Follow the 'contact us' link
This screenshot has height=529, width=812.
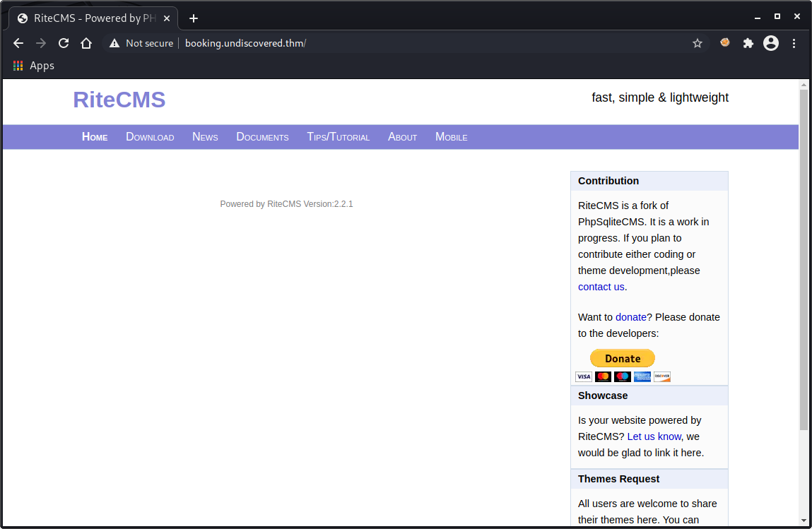pos(601,287)
